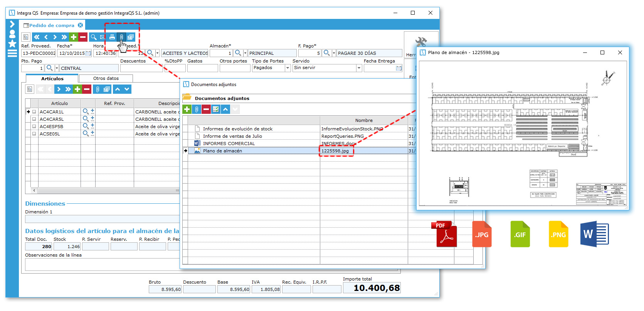644x311 pixels.
Task: Add new document with green plus in Documentos adjuntos
Action: (x=187, y=109)
